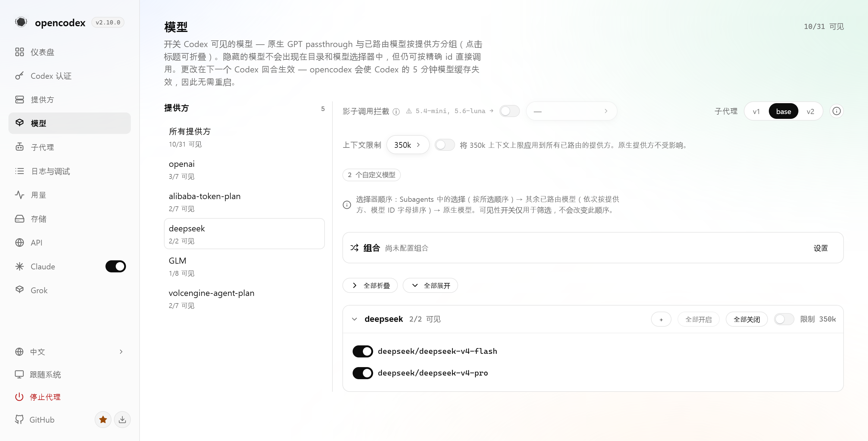The height and width of the screenshot is (441, 868).
Task: Select the openai provider
Action: [x=244, y=169]
